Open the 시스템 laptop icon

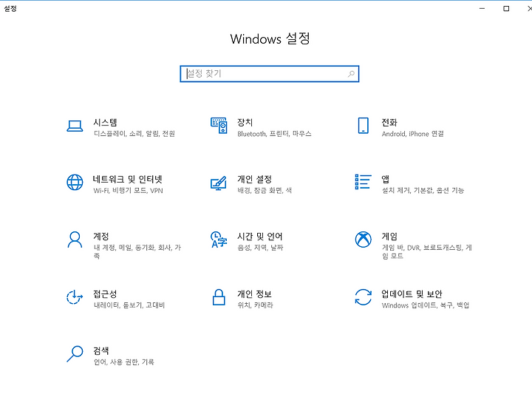(75, 126)
